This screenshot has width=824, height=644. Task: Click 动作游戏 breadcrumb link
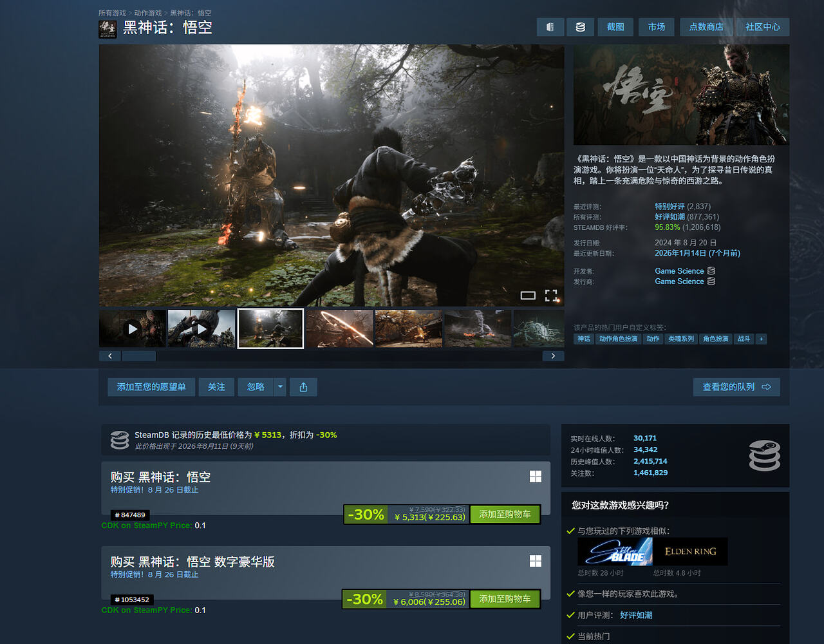pyautogui.click(x=148, y=13)
